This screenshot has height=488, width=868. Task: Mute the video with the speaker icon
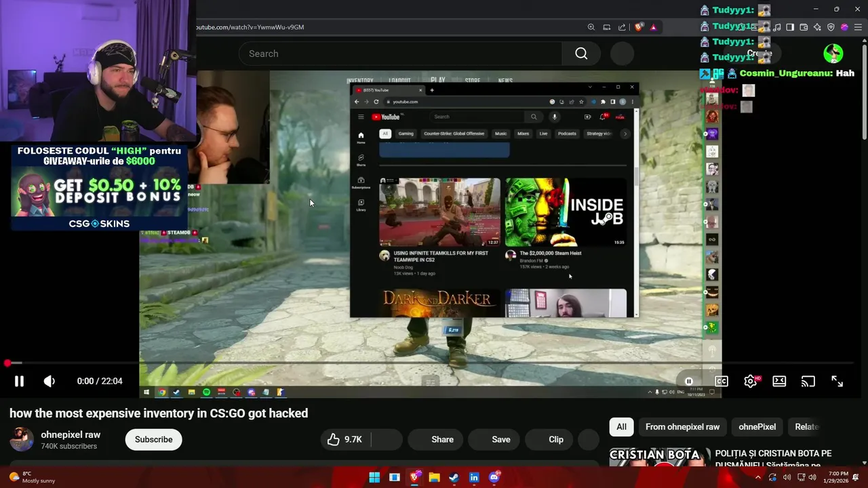coord(50,381)
